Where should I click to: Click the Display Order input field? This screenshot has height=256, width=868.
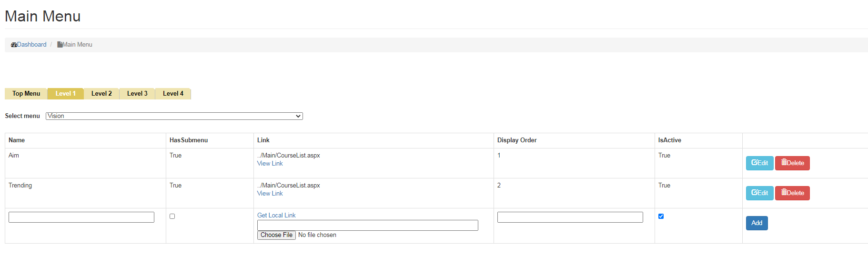coord(570,217)
